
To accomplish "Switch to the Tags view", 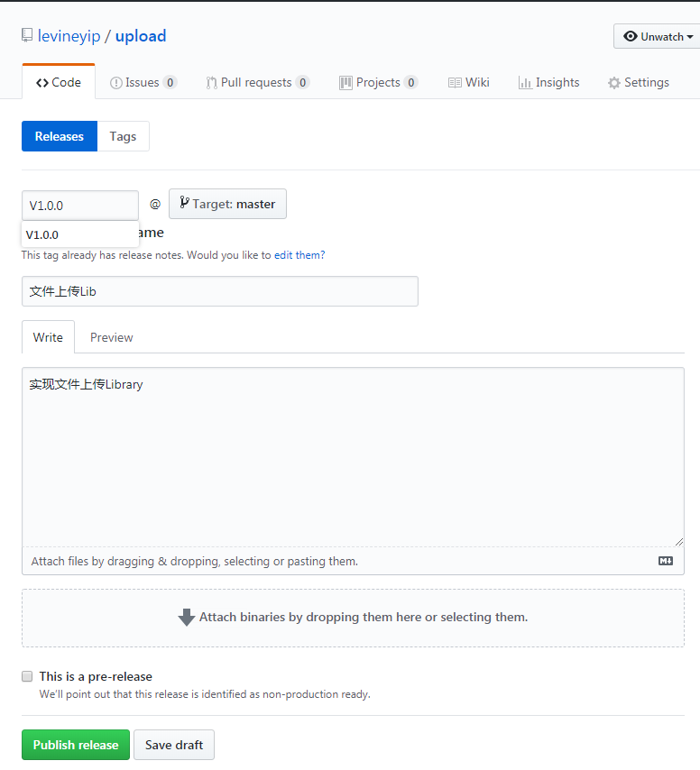I will click(x=123, y=136).
